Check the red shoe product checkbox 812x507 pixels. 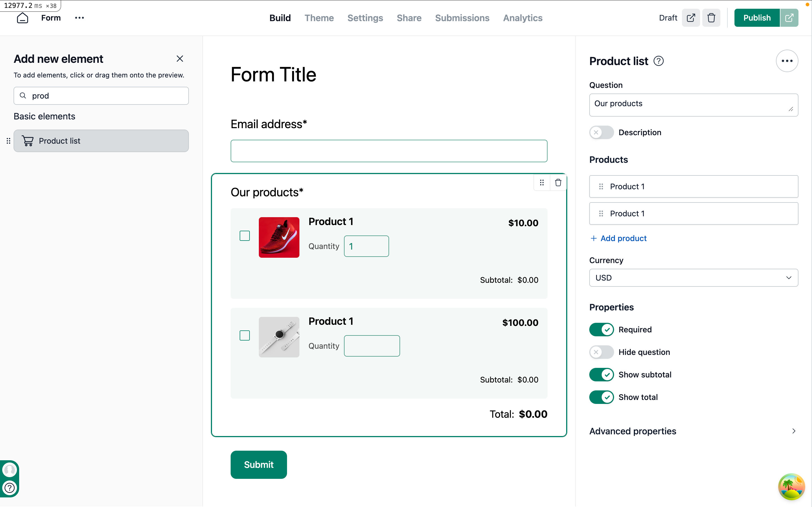245,236
